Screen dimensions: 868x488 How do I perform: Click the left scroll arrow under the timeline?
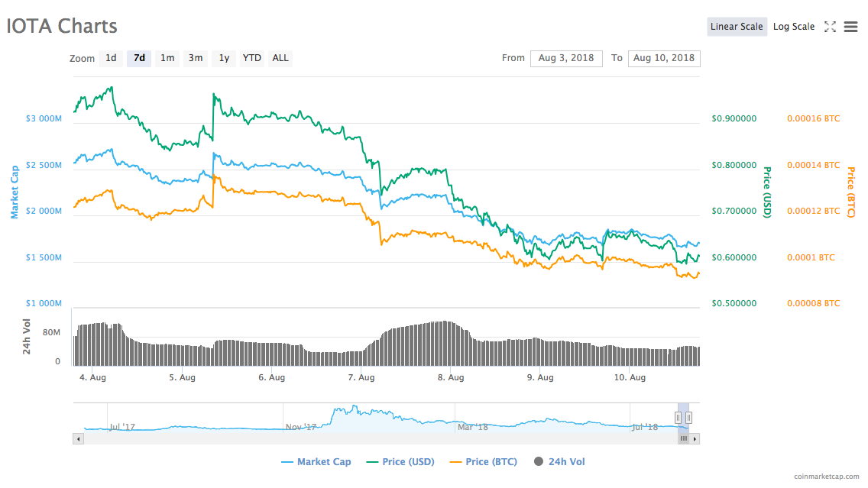79,438
